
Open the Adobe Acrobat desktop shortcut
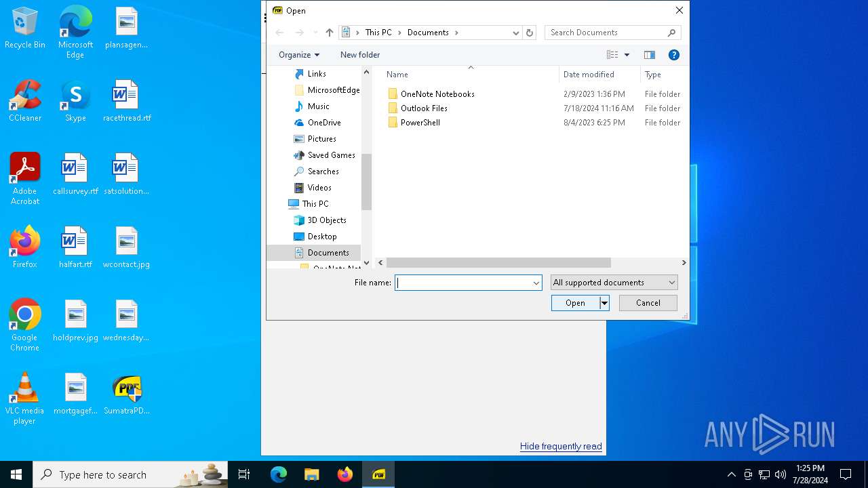click(25, 179)
